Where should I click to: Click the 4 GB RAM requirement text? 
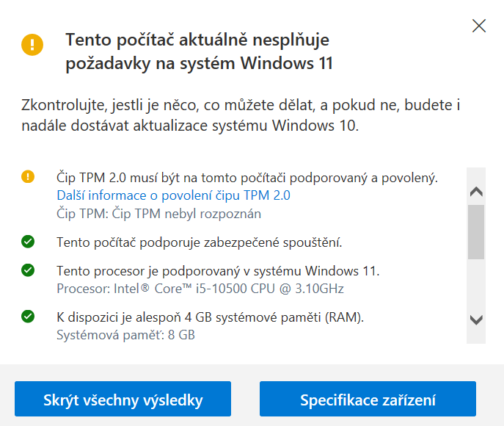click(x=211, y=317)
